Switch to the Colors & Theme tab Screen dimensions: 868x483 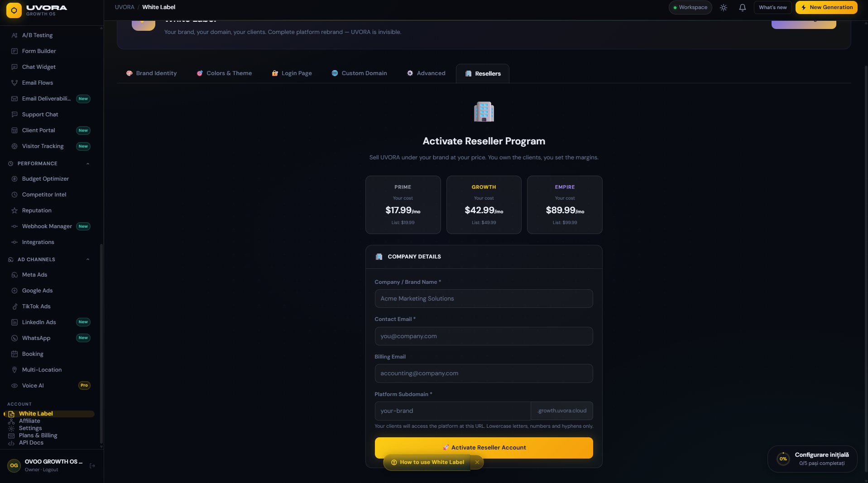pyautogui.click(x=224, y=73)
